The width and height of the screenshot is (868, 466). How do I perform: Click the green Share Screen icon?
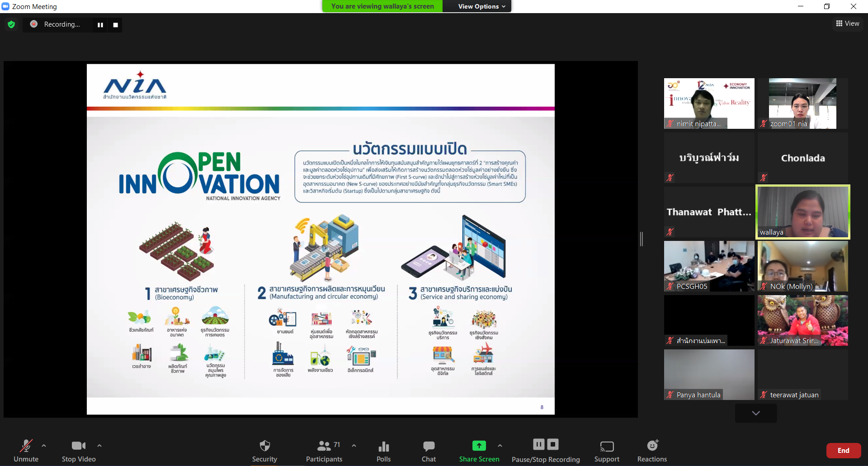479,446
